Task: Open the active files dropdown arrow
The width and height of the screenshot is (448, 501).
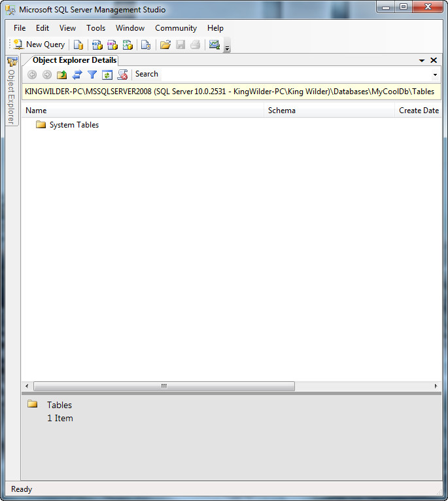Action: [x=422, y=60]
